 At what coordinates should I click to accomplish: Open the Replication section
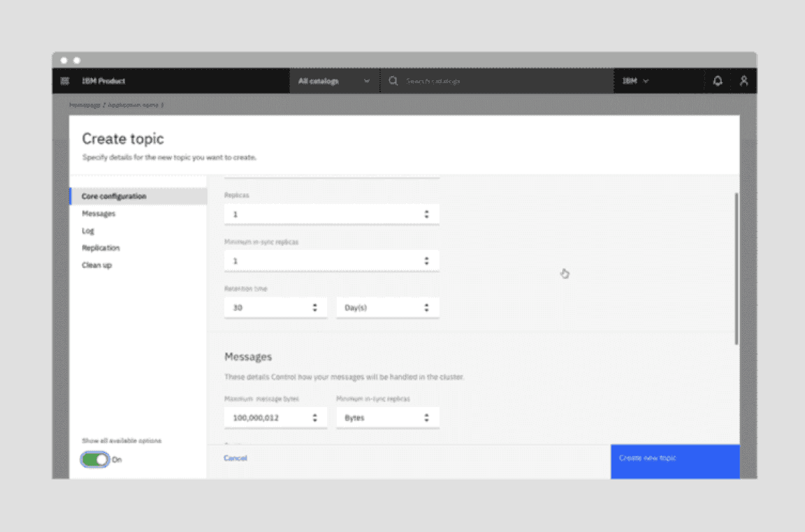point(101,248)
